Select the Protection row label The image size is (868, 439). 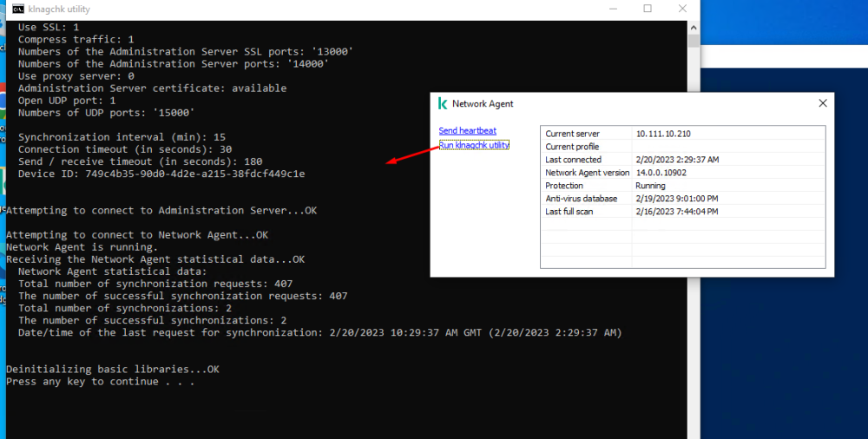coord(564,186)
